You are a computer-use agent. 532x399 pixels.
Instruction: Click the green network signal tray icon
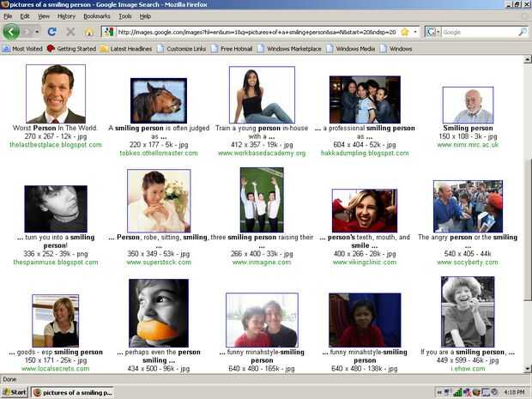point(457,392)
